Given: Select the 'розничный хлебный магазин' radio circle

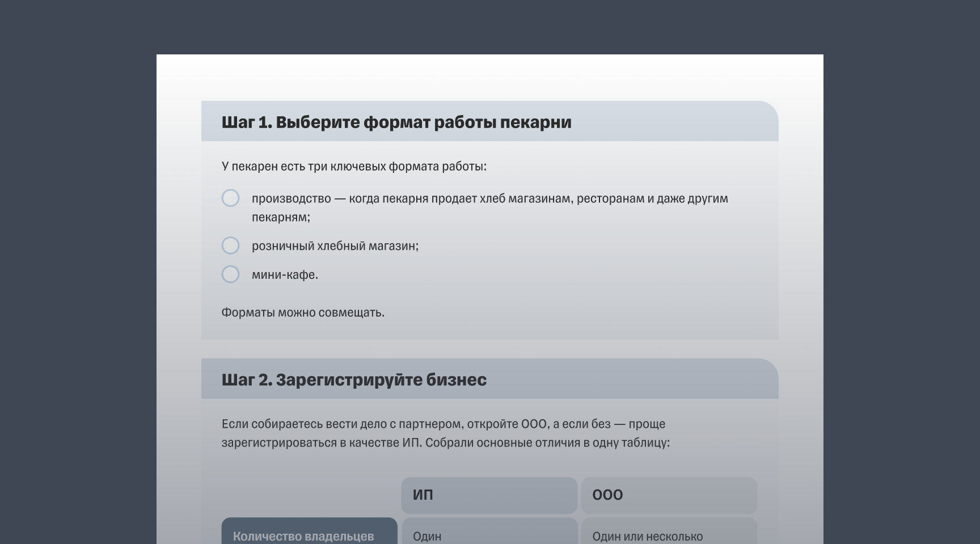Looking at the screenshot, I should (x=230, y=245).
